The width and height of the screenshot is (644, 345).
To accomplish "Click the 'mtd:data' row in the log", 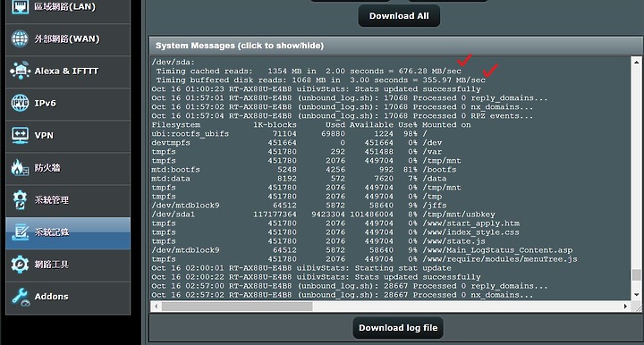I will 299,179.
